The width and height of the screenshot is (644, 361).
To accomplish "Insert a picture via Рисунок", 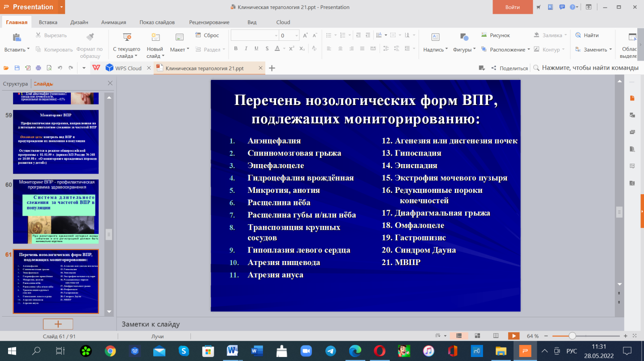I will coord(496,35).
